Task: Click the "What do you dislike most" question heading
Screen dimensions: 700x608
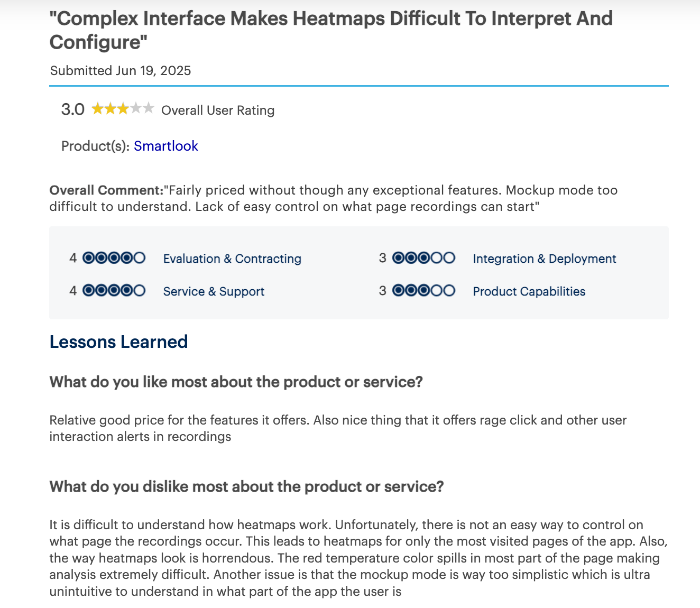Action: [246, 486]
